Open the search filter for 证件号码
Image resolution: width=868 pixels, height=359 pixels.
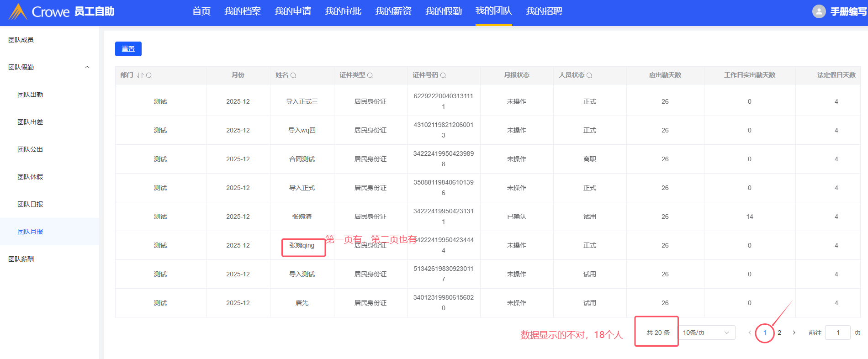443,75
